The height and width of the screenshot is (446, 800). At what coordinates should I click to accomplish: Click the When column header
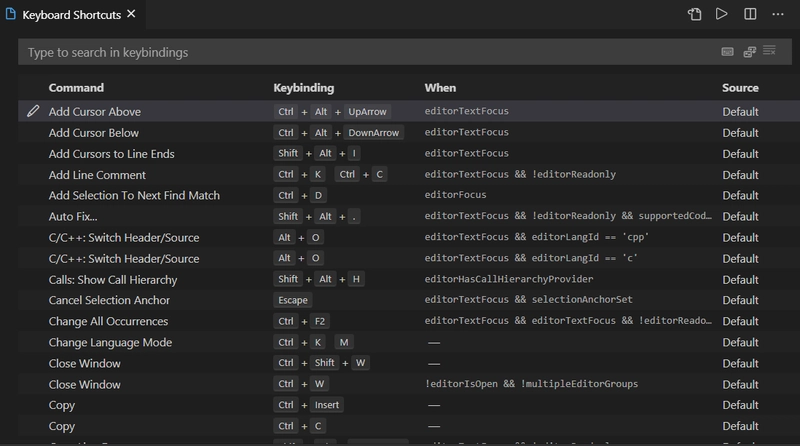point(440,88)
